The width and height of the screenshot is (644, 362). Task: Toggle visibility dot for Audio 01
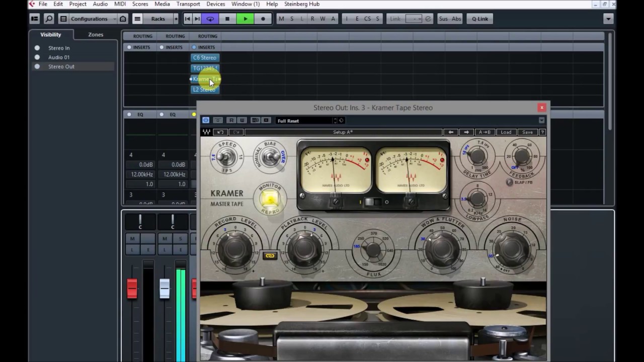click(x=37, y=57)
